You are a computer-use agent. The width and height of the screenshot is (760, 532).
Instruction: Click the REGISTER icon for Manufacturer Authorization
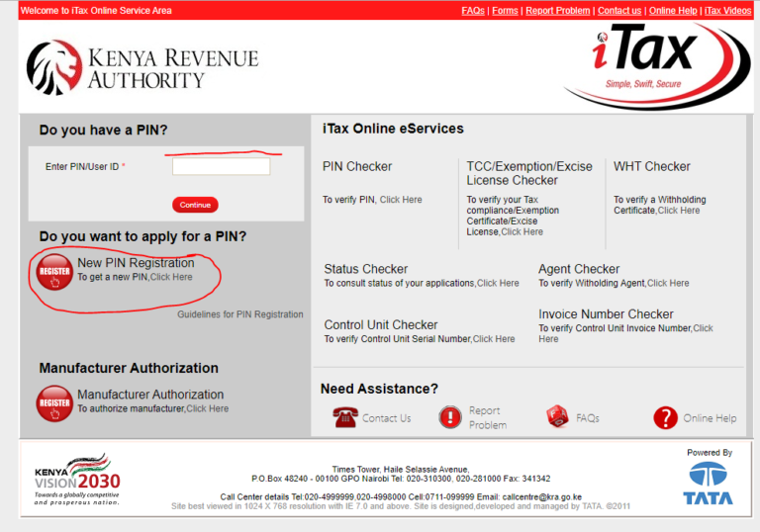click(54, 403)
